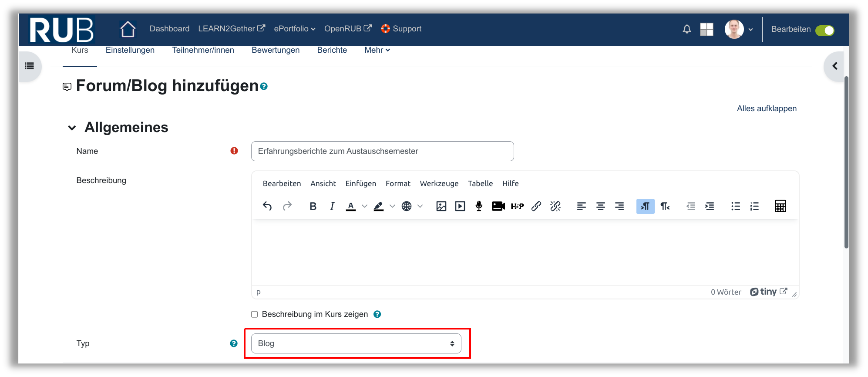
Task: Click the H5P insert icon
Action: (517, 206)
